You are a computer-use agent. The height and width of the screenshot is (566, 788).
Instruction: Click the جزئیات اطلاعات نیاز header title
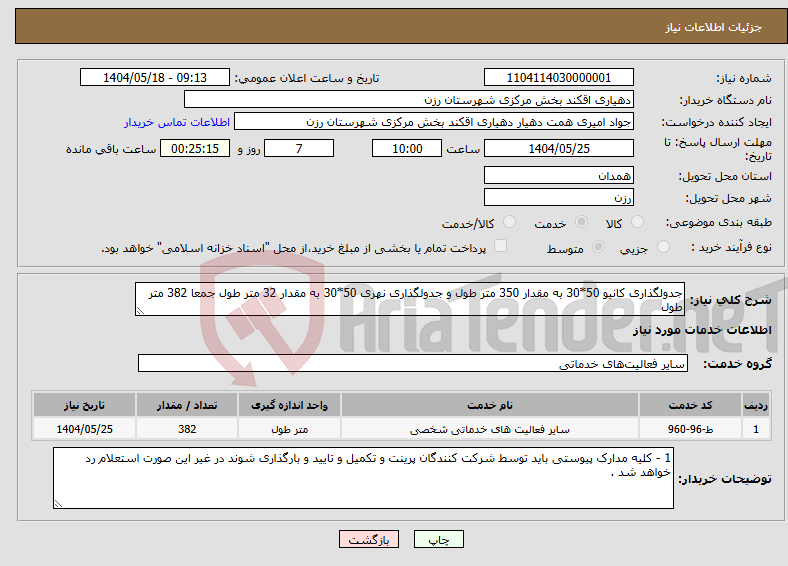[x=714, y=27]
